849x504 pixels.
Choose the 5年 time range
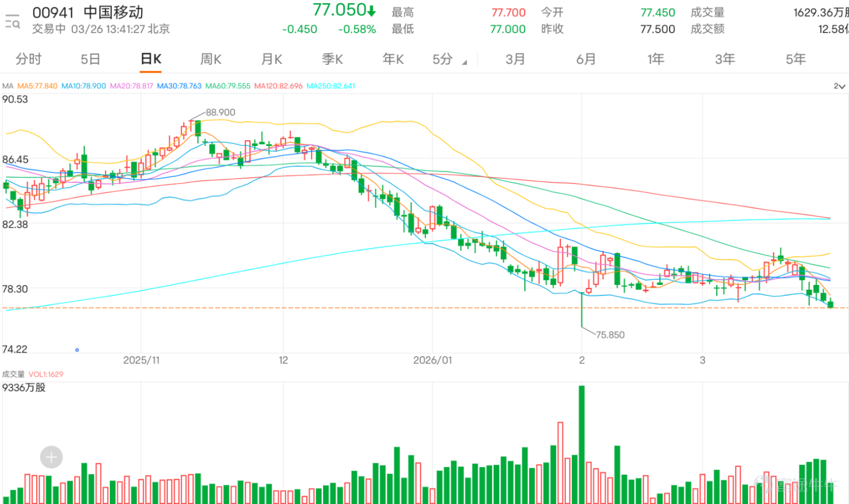[795, 59]
